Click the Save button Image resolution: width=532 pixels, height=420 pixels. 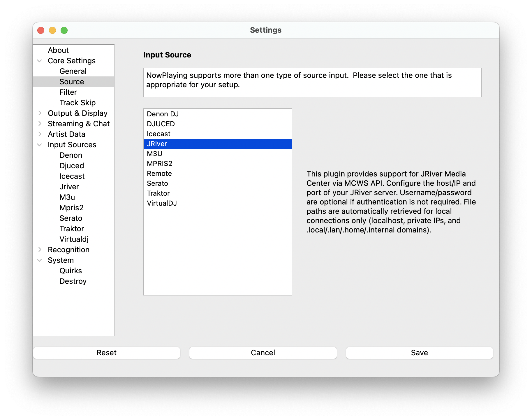pos(419,353)
